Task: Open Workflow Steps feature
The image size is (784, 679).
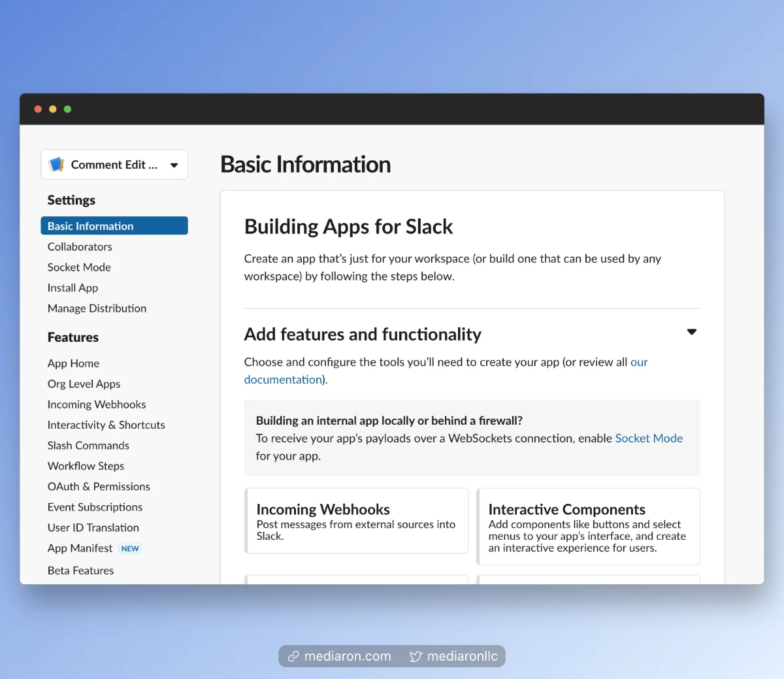Action: pos(86,466)
